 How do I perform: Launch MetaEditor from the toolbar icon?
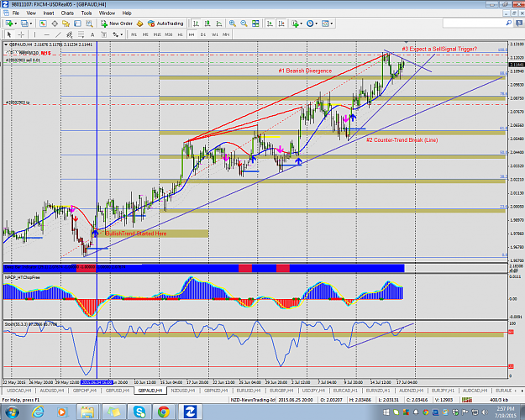(x=140, y=24)
